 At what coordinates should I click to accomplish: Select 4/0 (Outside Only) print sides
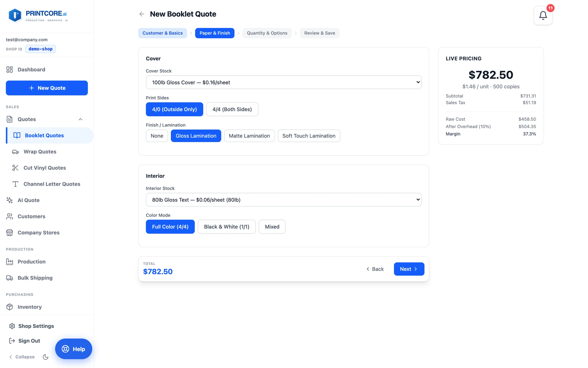(x=174, y=109)
